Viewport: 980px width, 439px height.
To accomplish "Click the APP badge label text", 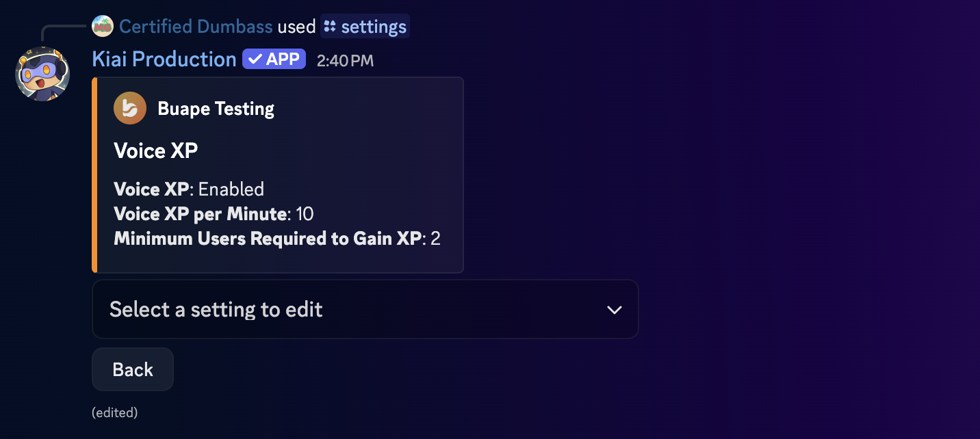I will pyautogui.click(x=283, y=59).
